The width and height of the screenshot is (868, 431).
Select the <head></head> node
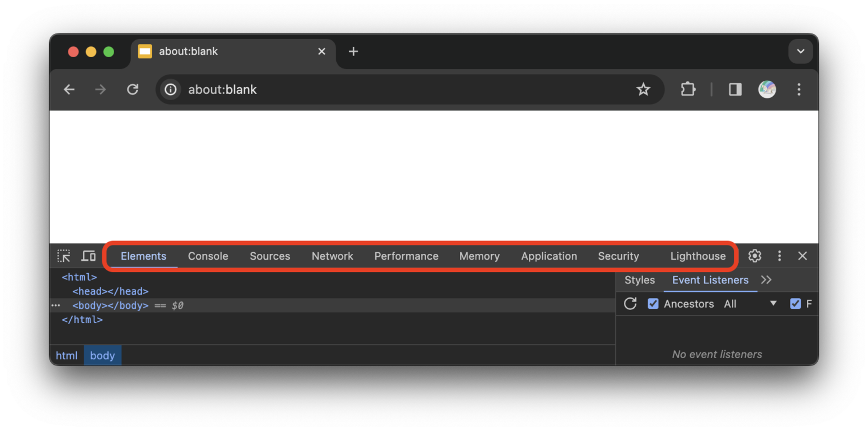click(x=110, y=291)
